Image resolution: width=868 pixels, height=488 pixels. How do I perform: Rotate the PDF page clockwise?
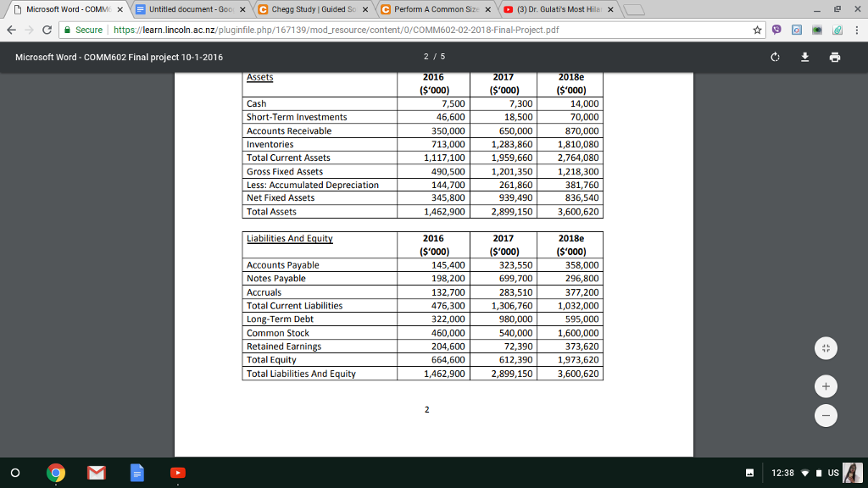pos(775,57)
